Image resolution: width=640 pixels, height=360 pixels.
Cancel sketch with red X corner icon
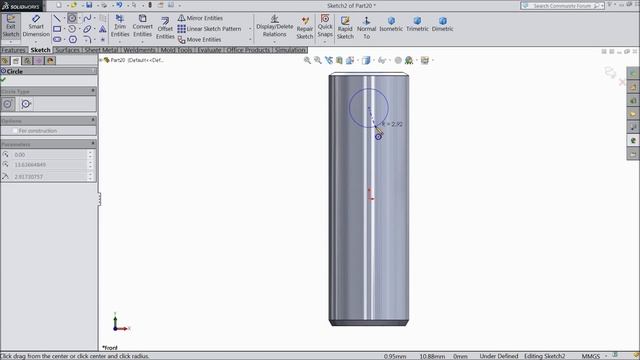click(622, 82)
